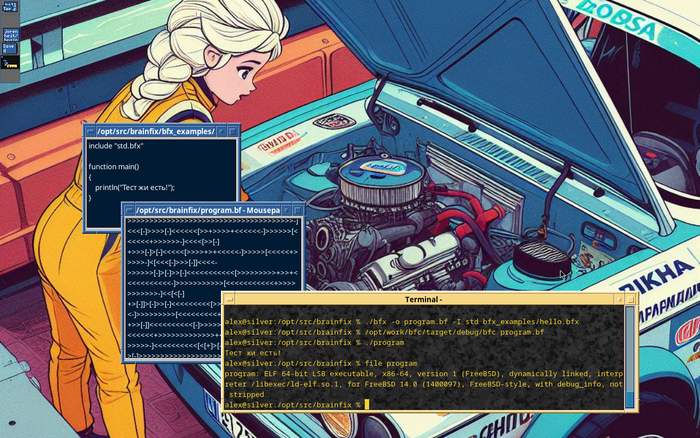The width and height of the screenshot is (700, 438).
Task: Minimize the bfx_examples editor window
Action: pyautogui.click(x=221, y=131)
